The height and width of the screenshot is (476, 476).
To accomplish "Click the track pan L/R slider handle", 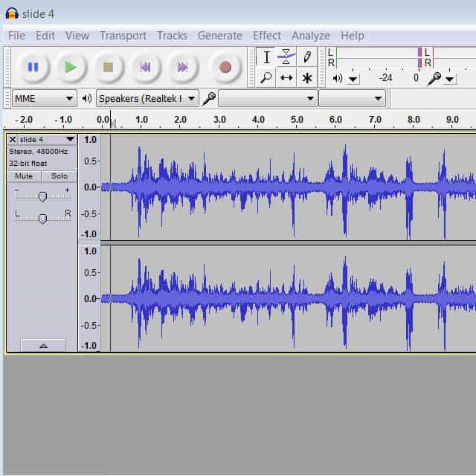I will (42, 219).
